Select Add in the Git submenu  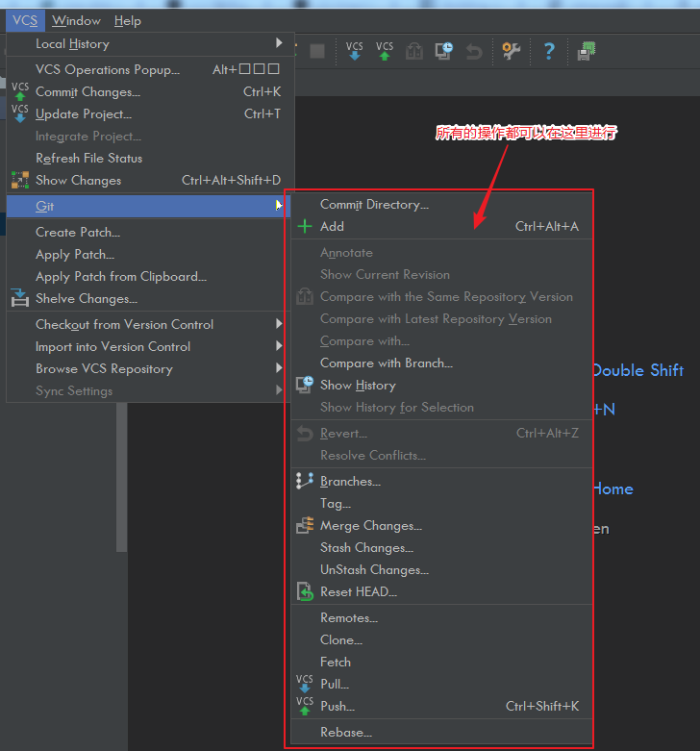(x=332, y=227)
